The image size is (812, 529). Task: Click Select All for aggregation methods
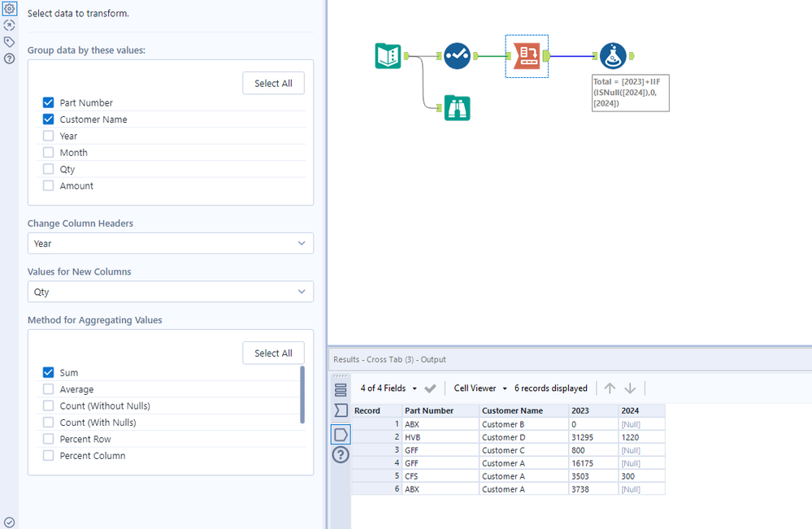tap(273, 353)
